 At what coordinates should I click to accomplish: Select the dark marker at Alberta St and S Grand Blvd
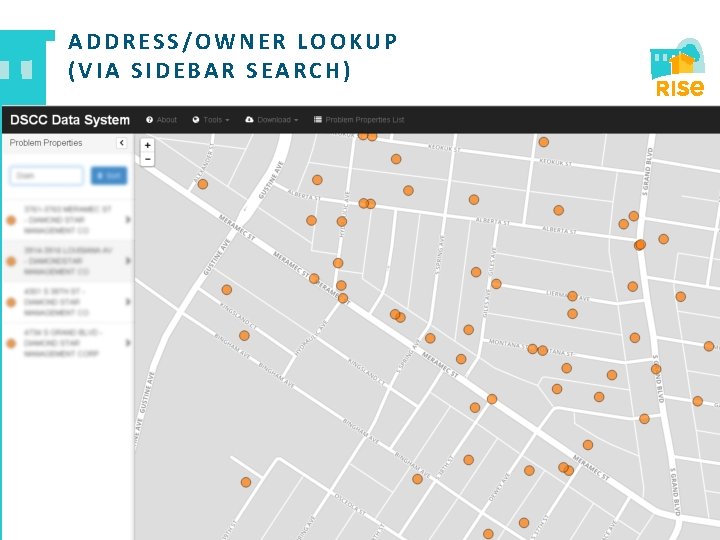(x=640, y=245)
